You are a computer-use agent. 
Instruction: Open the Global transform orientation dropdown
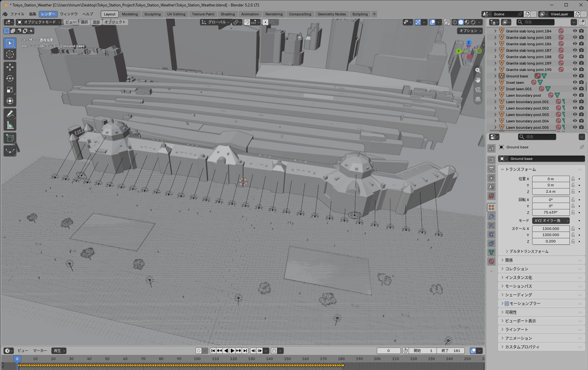pyautogui.click(x=215, y=22)
